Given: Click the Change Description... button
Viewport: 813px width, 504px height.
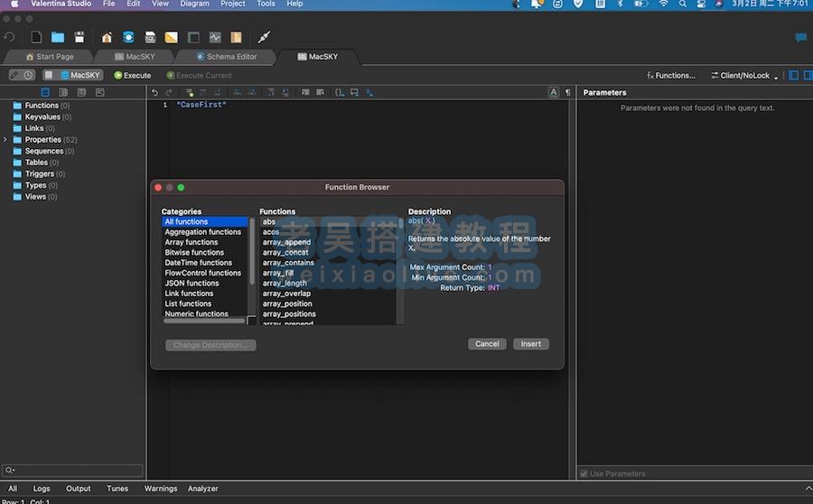Looking at the screenshot, I should coord(210,345).
